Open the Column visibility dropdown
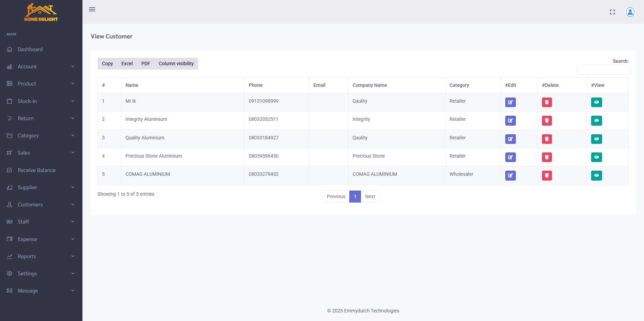644x321 pixels. point(176,64)
